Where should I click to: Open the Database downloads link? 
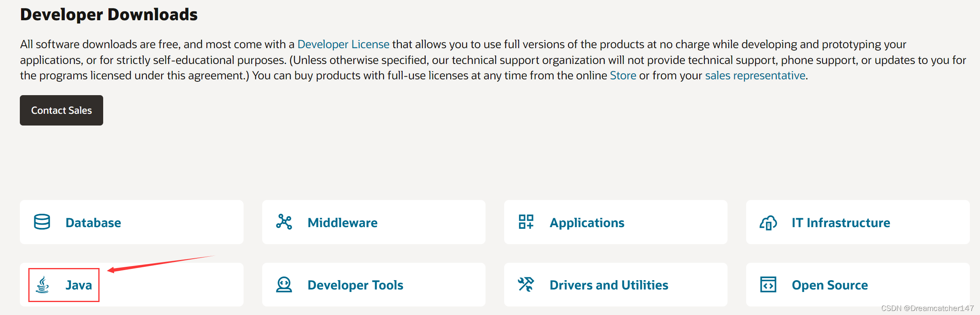tap(93, 223)
